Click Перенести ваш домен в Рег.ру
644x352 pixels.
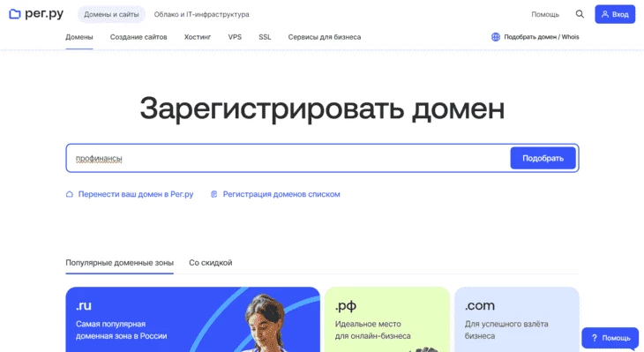click(x=136, y=194)
